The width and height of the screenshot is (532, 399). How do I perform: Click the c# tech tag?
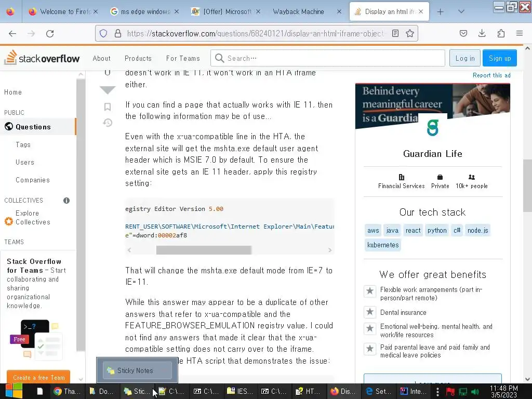coord(457,230)
